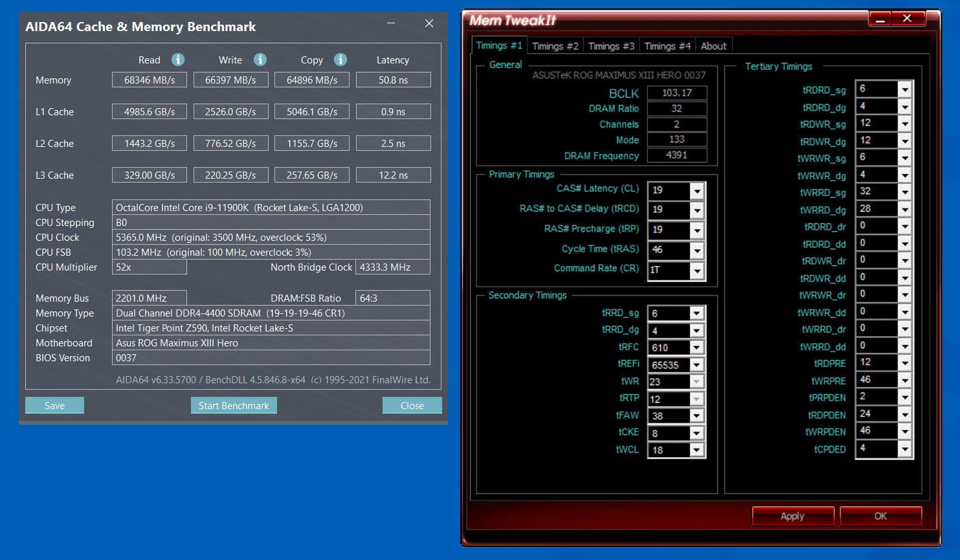Open the tWRRD_dg dropdown
Screen dimensions: 960x560
pos(905,209)
